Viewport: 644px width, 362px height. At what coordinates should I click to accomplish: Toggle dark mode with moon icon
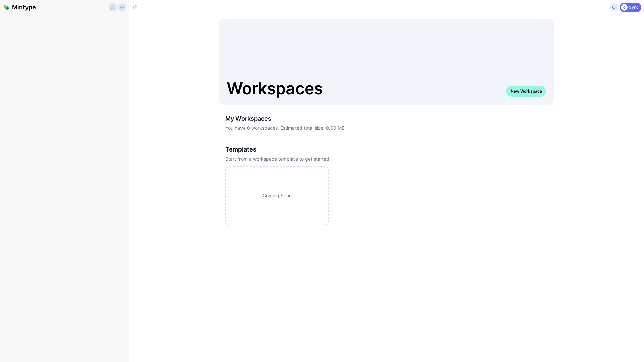coord(122,7)
